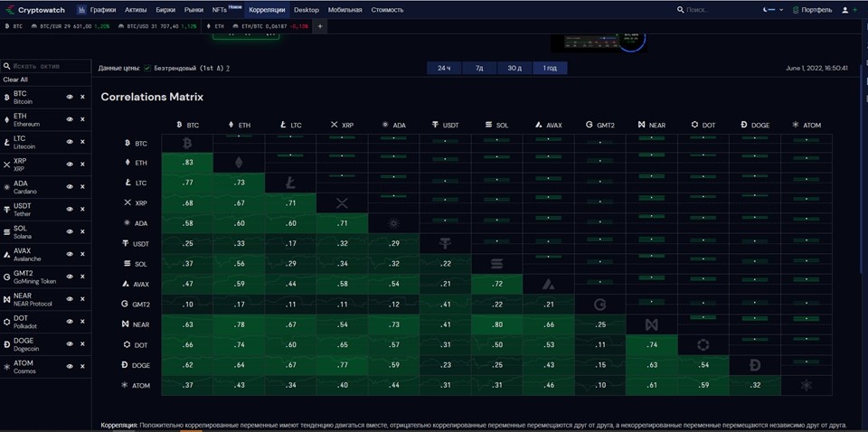Click the help question mark near Безтрендовый
The width and height of the screenshot is (868, 432).
click(228, 69)
